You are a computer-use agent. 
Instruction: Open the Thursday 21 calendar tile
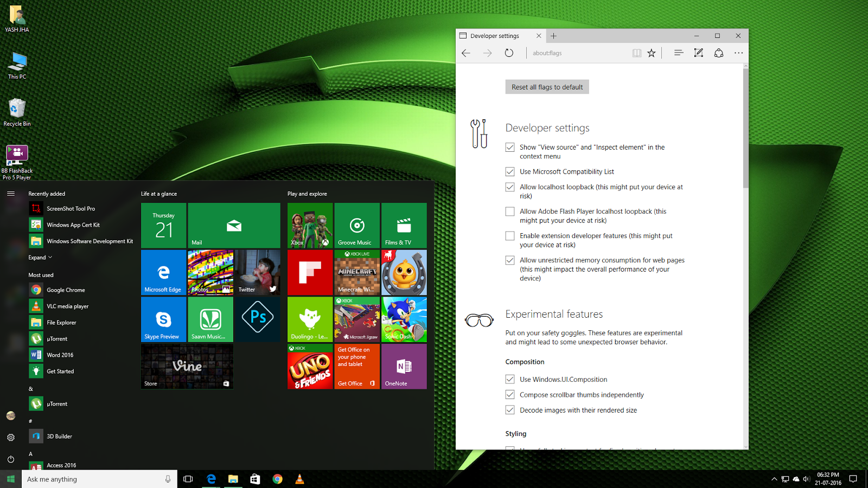pyautogui.click(x=163, y=226)
